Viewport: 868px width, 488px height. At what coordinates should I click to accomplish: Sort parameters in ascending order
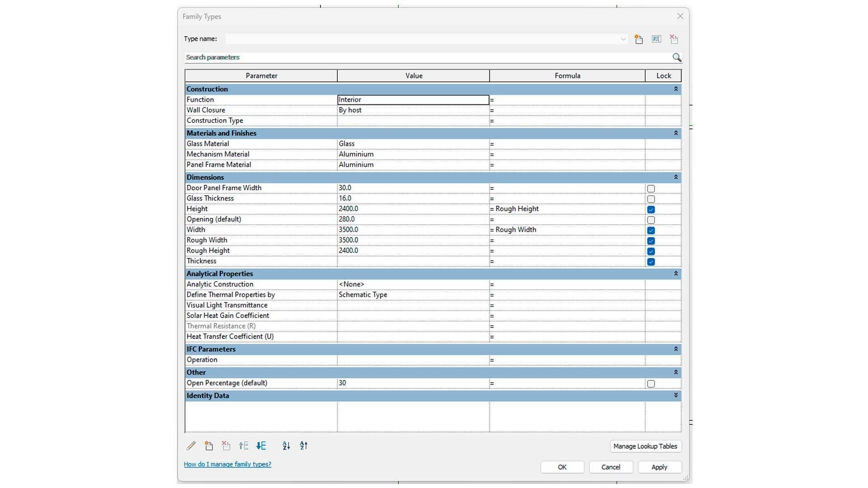click(x=286, y=446)
